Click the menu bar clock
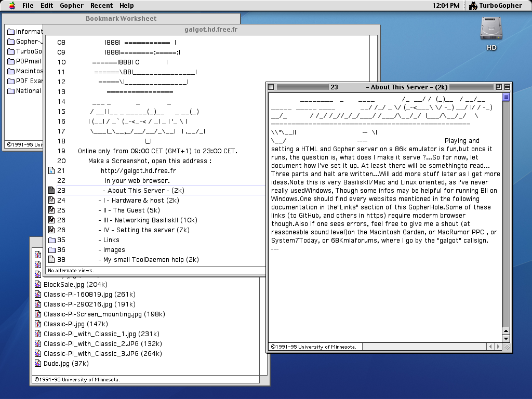Screen dimensions: 532x399 [446, 5]
